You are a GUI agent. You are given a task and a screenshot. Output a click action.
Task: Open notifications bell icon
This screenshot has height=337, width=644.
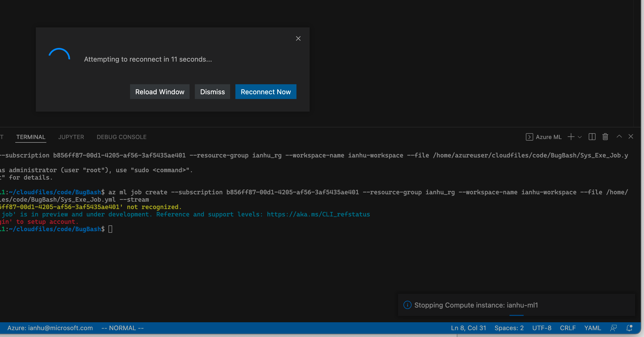coord(629,328)
